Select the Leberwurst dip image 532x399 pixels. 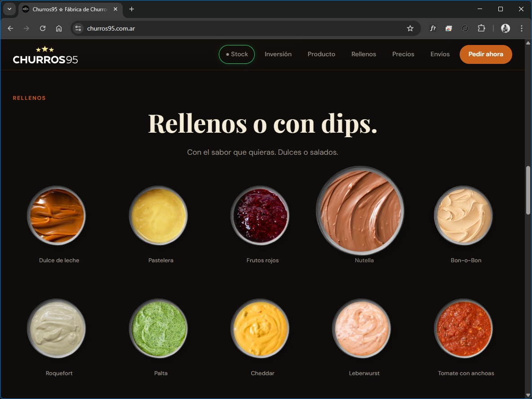pos(362,328)
